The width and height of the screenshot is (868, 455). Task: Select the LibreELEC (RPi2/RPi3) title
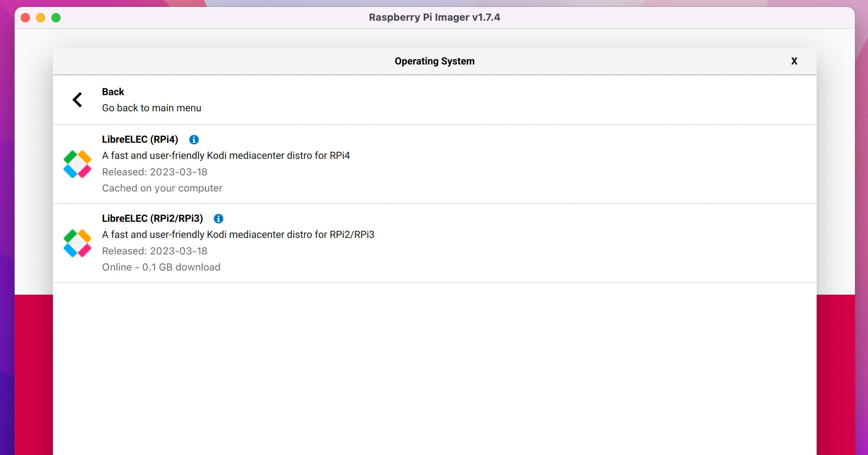click(x=152, y=219)
